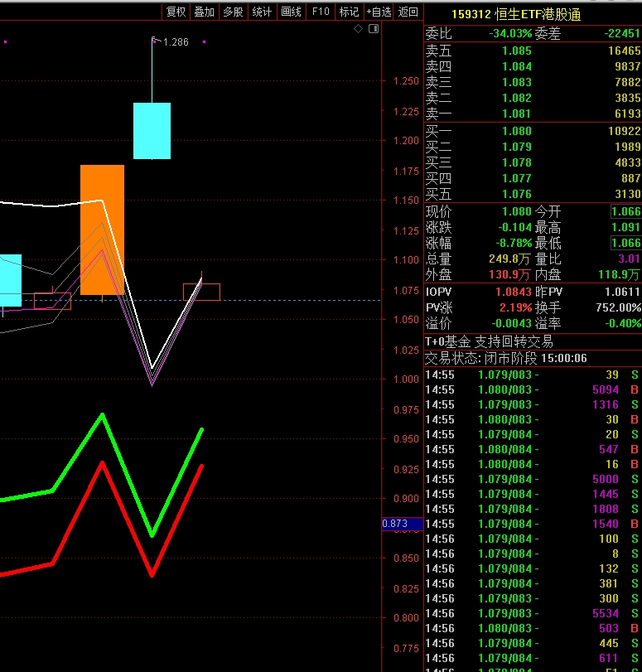
Task: Click the 昨PV value 1.0611
Action: (x=622, y=292)
